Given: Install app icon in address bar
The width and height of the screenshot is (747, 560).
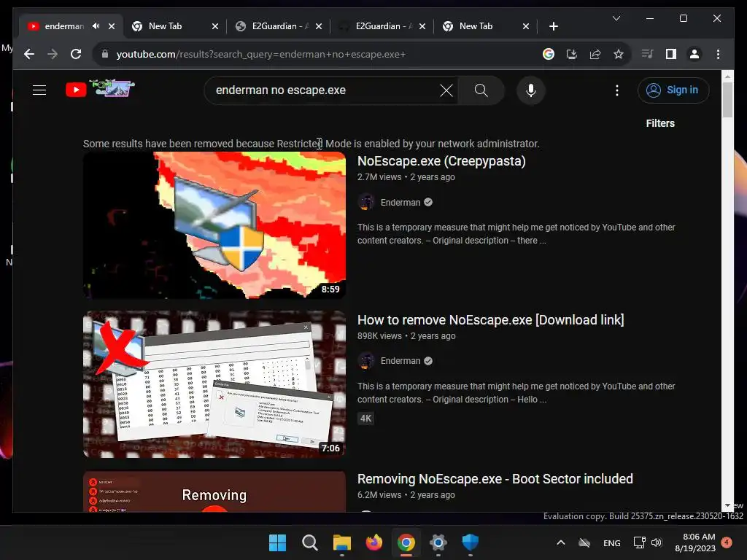Looking at the screenshot, I should 572,54.
